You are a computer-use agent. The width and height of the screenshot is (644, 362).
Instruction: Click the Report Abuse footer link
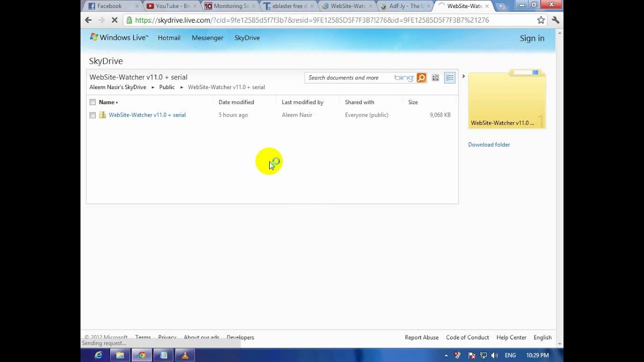pyautogui.click(x=422, y=337)
